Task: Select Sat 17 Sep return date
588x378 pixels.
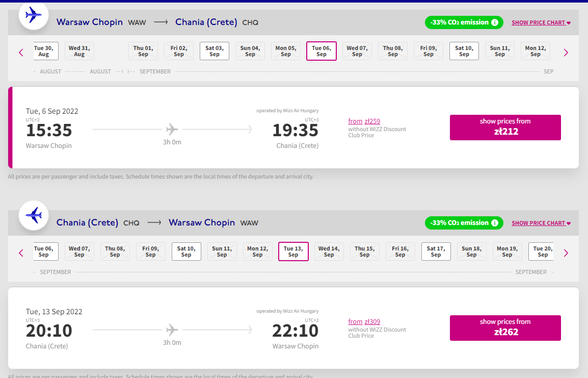Action: click(436, 251)
